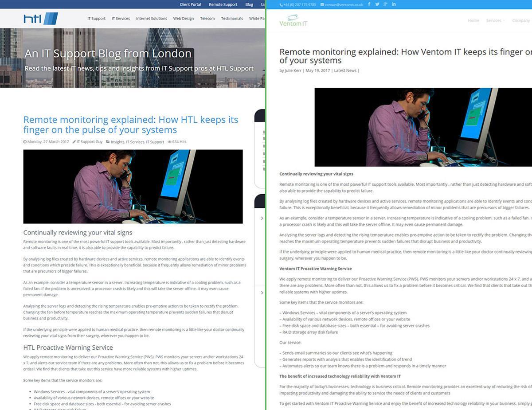Click the Facebook icon in Ventom top bar
Viewport: 532px width, 410px height.
[369, 4]
